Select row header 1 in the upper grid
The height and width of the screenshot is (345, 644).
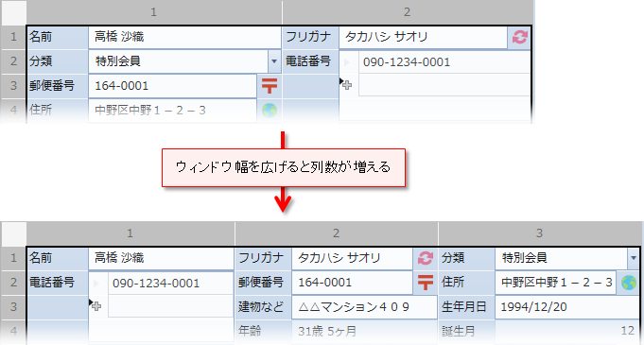pyautogui.click(x=13, y=37)
